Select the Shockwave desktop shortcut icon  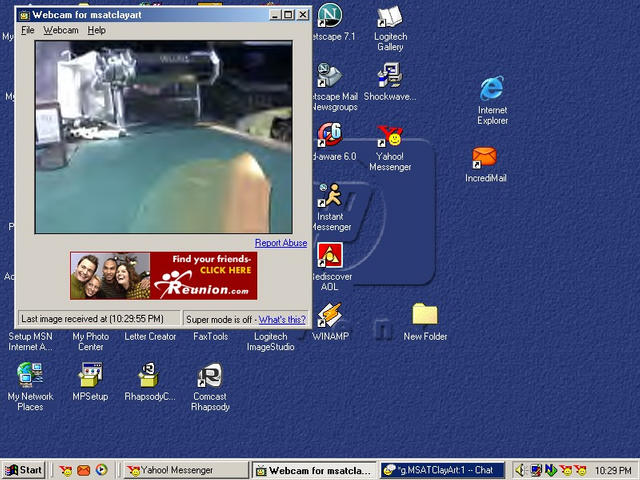click(390, 76)
